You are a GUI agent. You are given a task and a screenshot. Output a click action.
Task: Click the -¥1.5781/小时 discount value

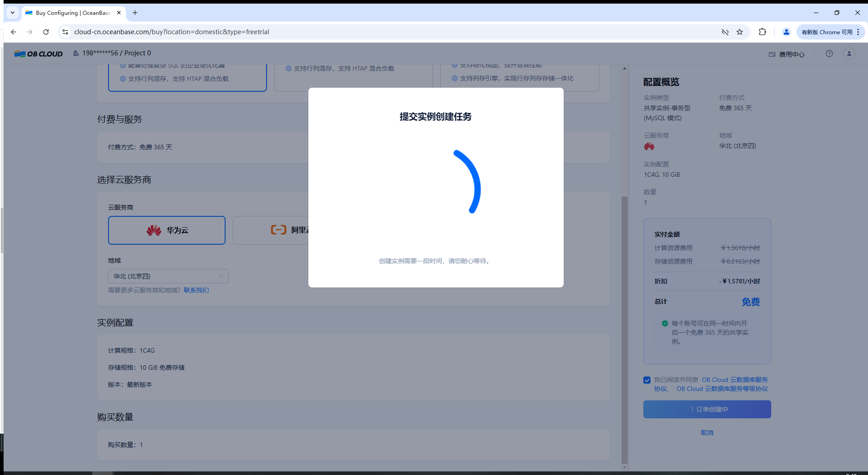tap(740, 281)
